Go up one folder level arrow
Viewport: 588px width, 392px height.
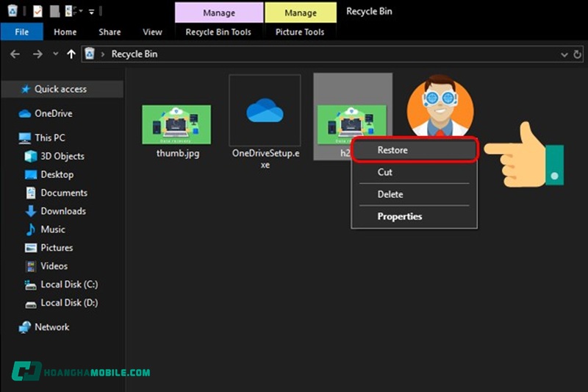[71, 54]
